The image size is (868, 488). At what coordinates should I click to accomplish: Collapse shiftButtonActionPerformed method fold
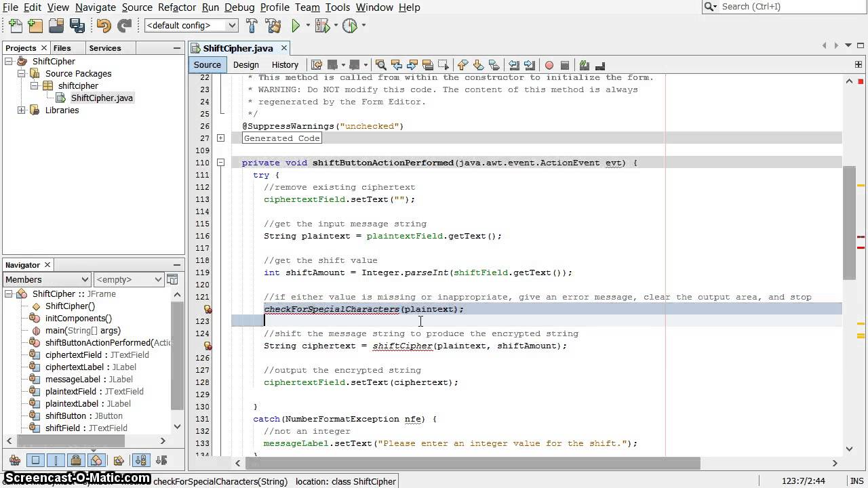220,163
